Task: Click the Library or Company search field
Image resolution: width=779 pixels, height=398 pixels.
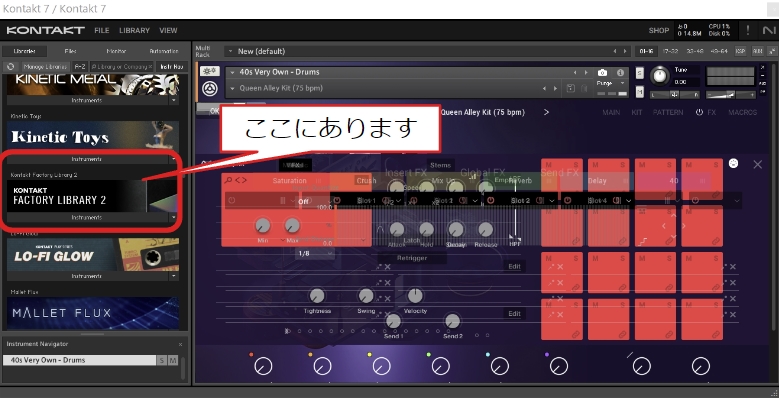Action: 122,66
